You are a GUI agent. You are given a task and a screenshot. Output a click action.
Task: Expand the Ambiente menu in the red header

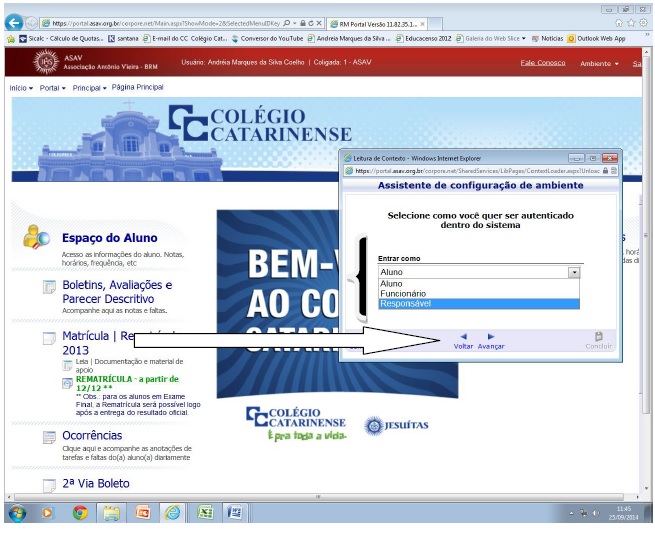(x=599, y=63)
